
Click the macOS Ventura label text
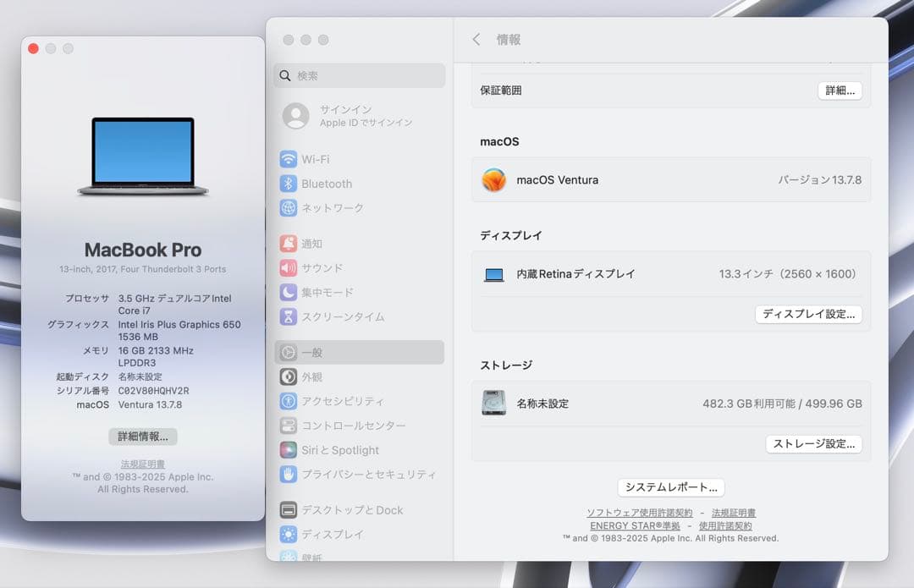point(557,180)
